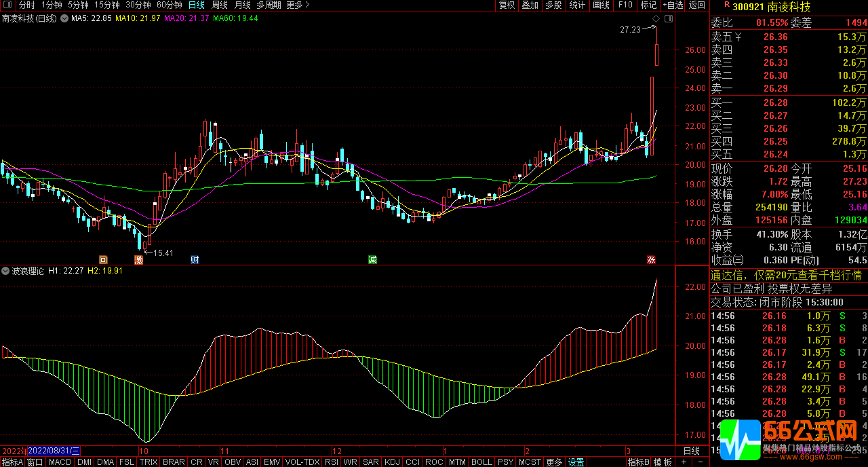Select the VOL-TDX indicator tab
The image size is (868, 467).
pyautogui.click(x=302, y=462)
